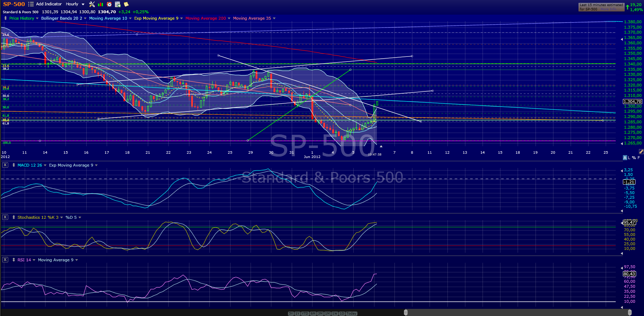Viewport: 644px width, 316px height.
Task: Open the calendar events icon in the toolbar
Action: tap(118, 4)
